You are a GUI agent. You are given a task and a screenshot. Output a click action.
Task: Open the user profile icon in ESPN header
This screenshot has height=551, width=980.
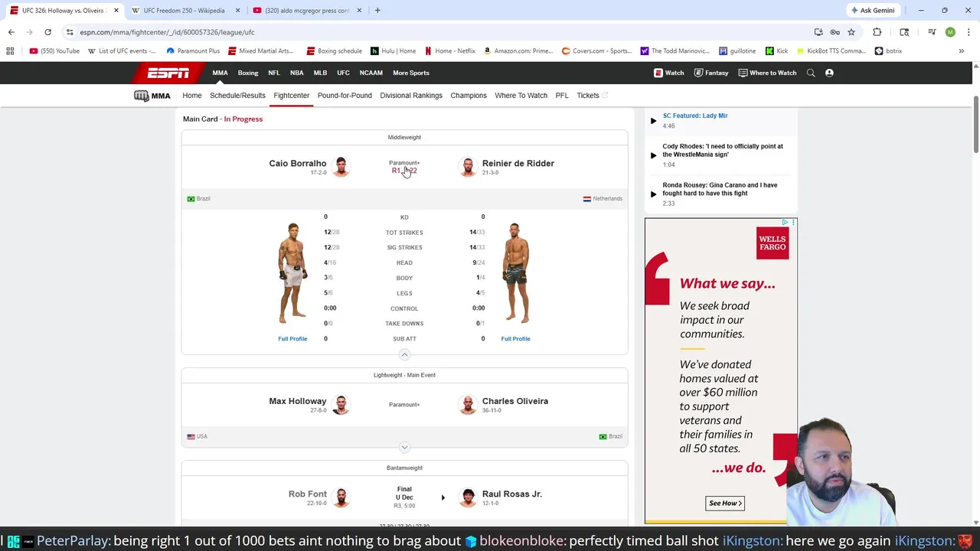829,73
